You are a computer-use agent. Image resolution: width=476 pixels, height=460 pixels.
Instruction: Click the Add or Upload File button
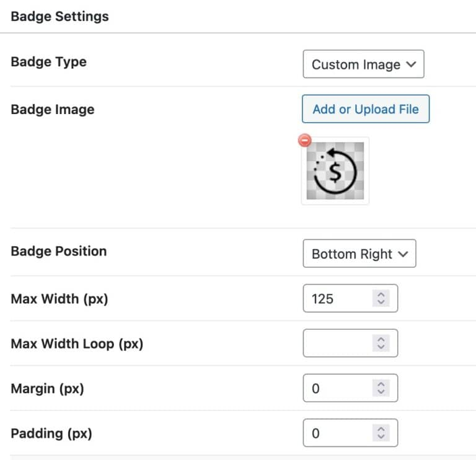point(366,109)
